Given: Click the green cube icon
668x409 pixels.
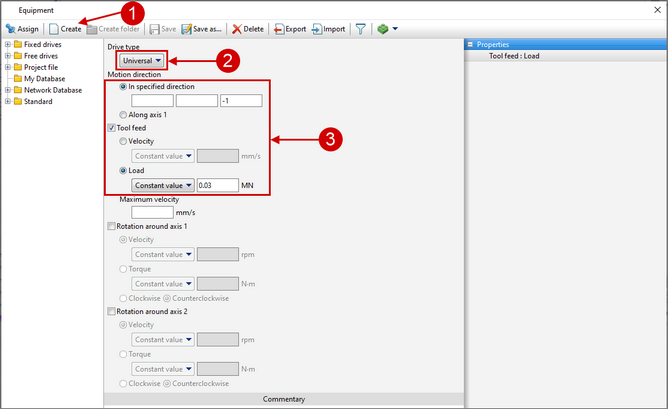Looking at the screenshot, I should pos(382,29).
